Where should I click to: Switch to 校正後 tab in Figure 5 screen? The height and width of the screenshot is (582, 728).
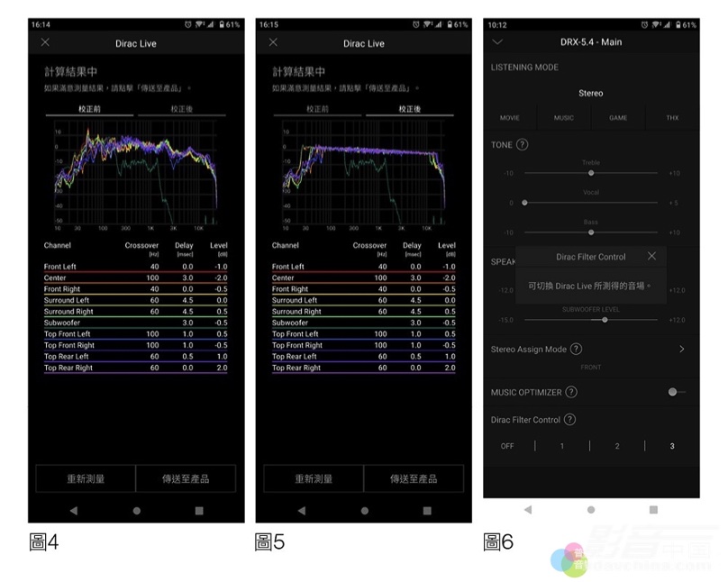409,109
